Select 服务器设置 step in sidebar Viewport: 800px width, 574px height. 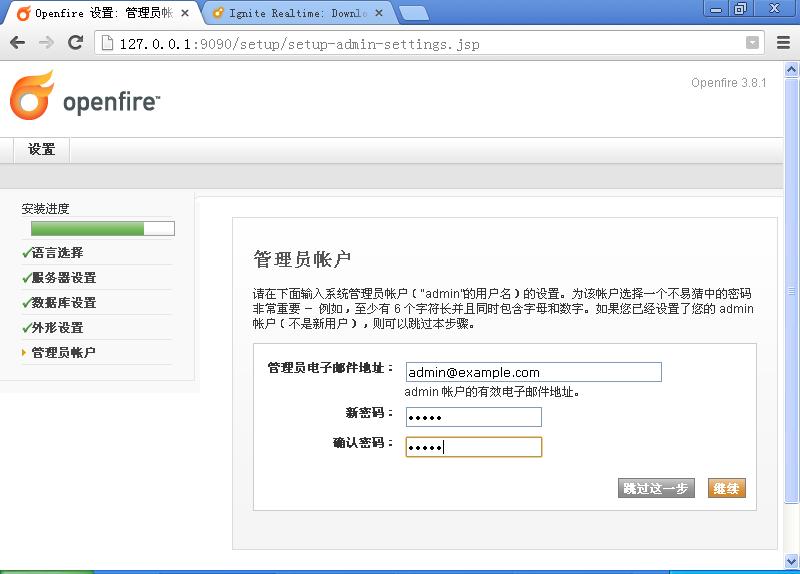point(64,278)
